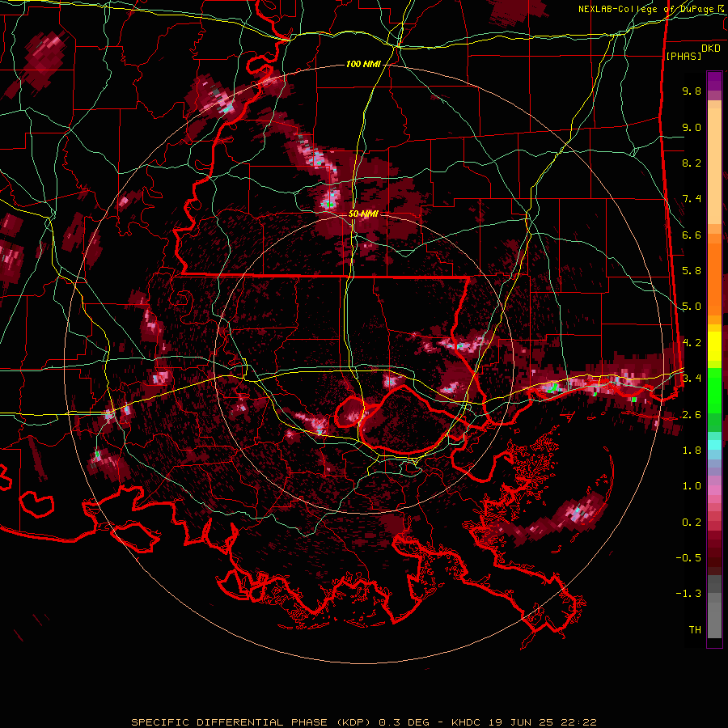Click the 100 NMI range ring label
Viewport: 728px width, 728px height.
(363, 64)
